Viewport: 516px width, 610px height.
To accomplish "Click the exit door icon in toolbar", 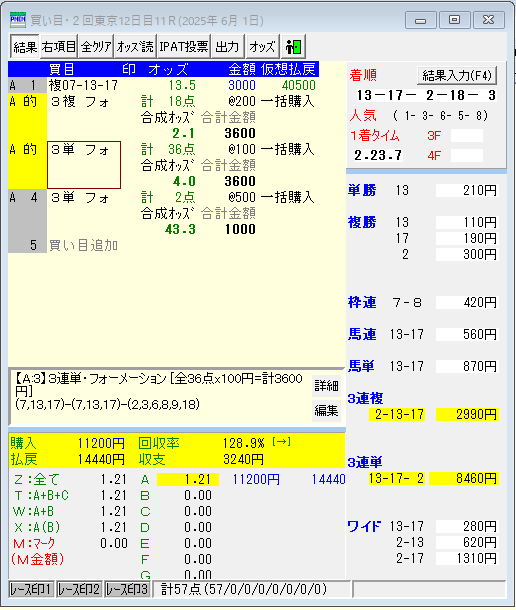I will 293,47.
